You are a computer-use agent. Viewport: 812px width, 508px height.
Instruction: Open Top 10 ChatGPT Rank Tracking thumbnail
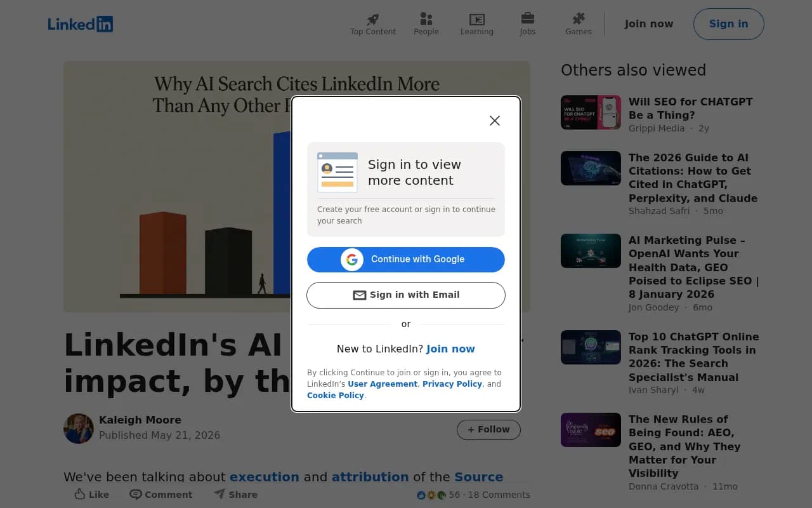(x=591, y=347)
